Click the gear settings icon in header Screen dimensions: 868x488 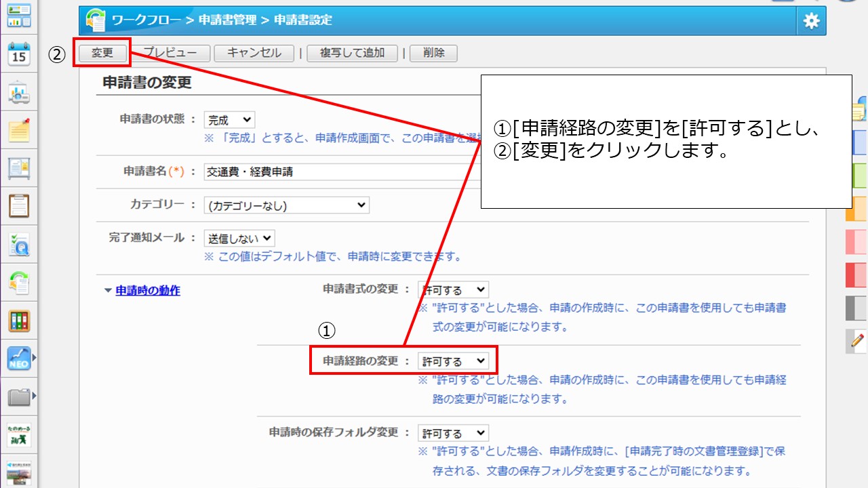[811, 21]
